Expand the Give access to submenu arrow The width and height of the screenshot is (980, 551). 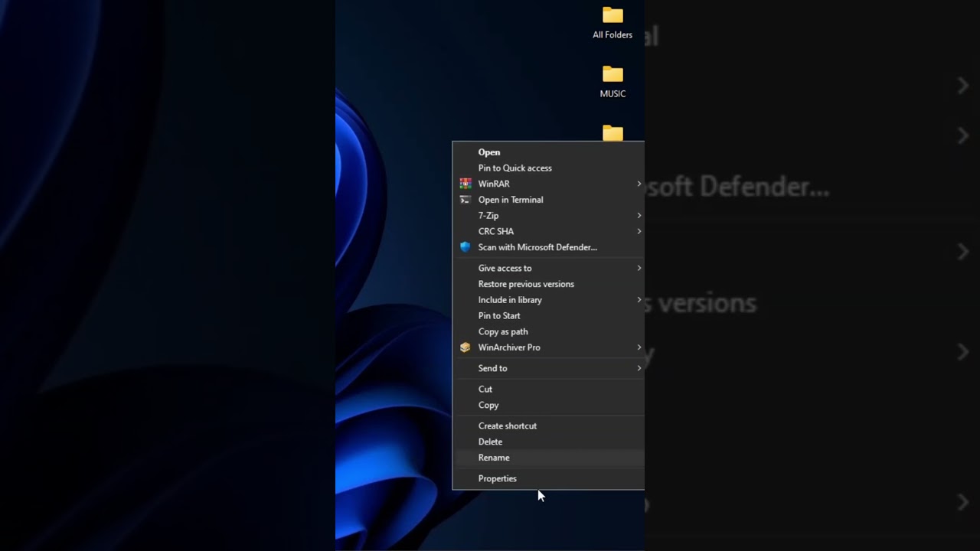coord(639,268)
